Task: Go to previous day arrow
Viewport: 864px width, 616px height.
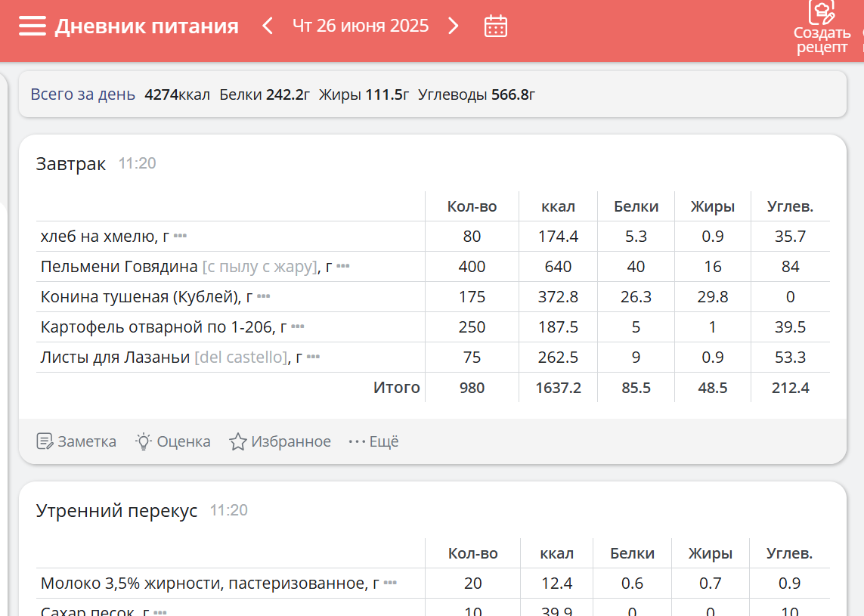Action: 268,26
